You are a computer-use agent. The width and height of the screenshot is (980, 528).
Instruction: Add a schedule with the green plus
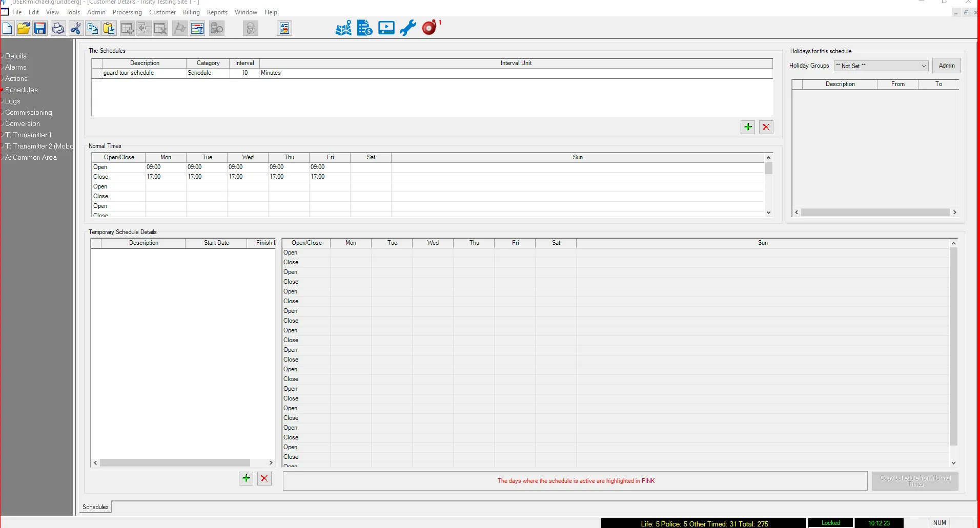[x=748, y=127]
